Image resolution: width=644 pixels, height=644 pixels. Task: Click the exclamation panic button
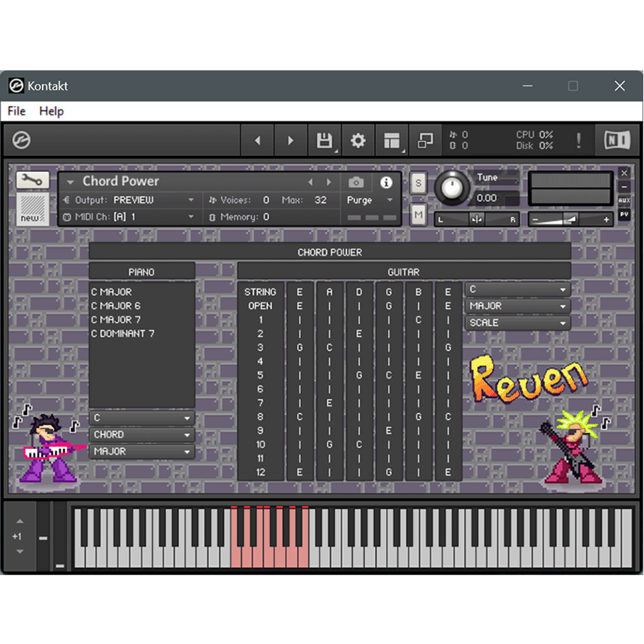pyautogui.click(x=578, y=141)
